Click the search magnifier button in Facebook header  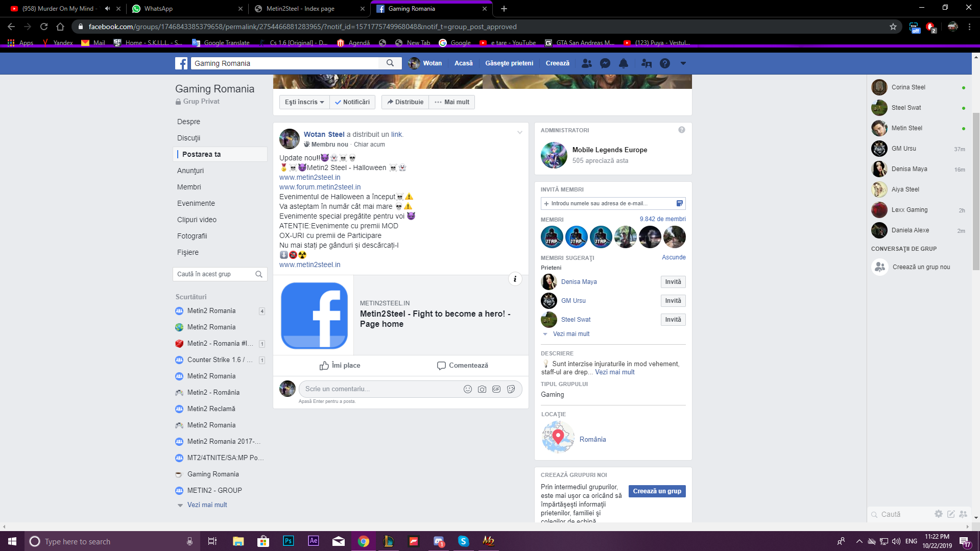click(390, 63)
